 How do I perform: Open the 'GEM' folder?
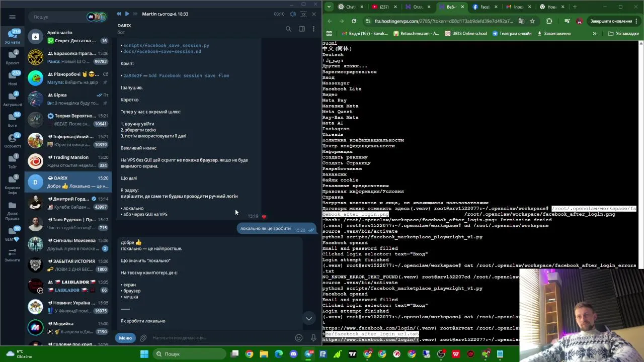12,233
